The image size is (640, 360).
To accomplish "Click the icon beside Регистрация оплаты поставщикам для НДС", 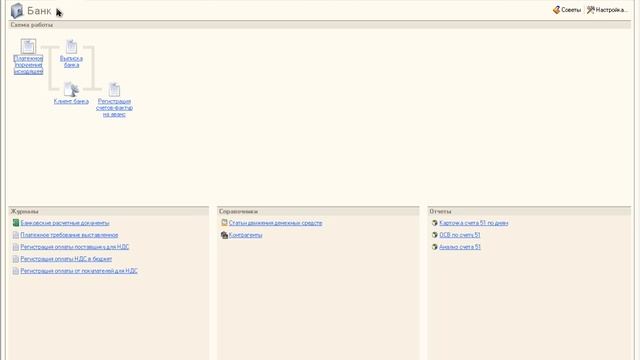I will point(16,247).
